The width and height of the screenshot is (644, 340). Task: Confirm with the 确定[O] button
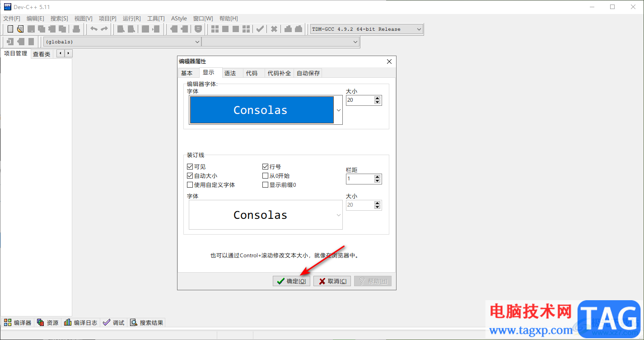(291, 281)
